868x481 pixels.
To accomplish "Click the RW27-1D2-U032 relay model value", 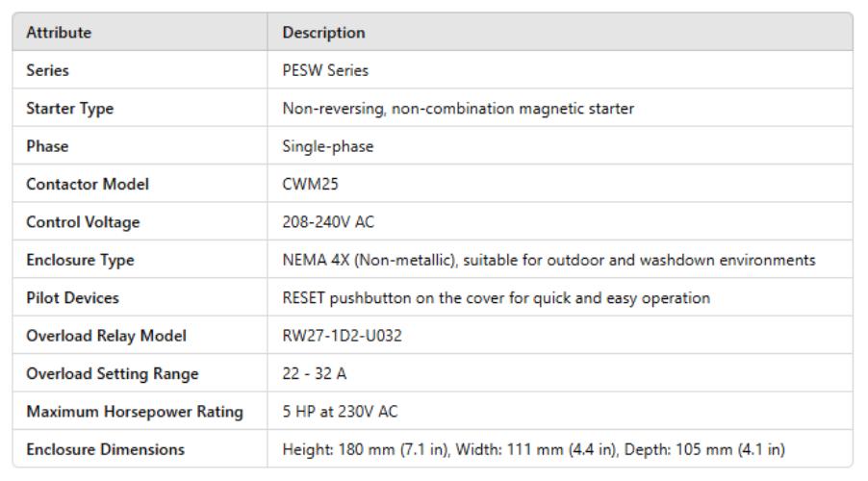I will (x=344, y=336).
